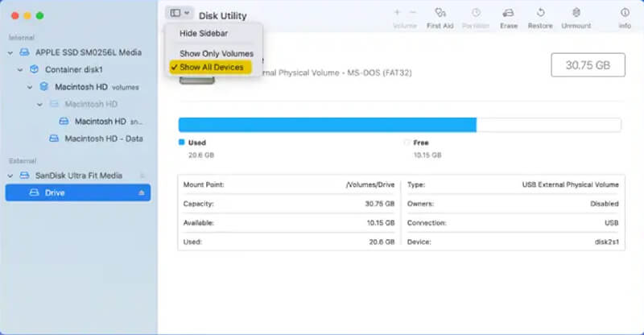This screenshot has height=335, width=644.
Task: Click the Owners value Disabled
Action: tap(605, 204)
